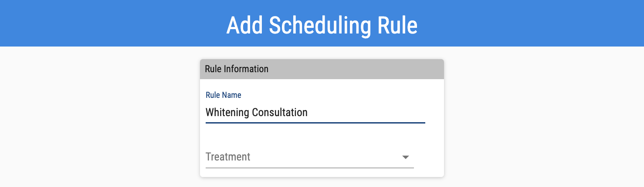644x187 pixels.
Task: Click empty gray area of Rule Information header
Action: [357, 69]
